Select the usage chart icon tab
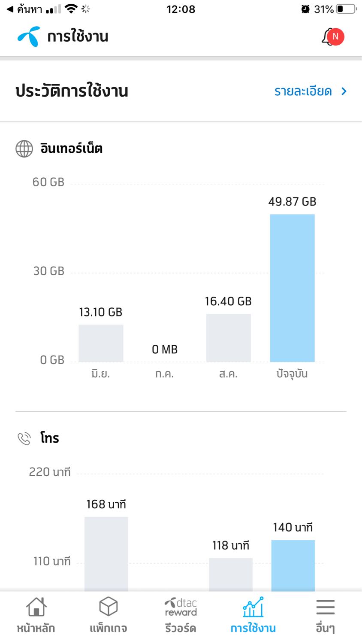 click(253, 607)
